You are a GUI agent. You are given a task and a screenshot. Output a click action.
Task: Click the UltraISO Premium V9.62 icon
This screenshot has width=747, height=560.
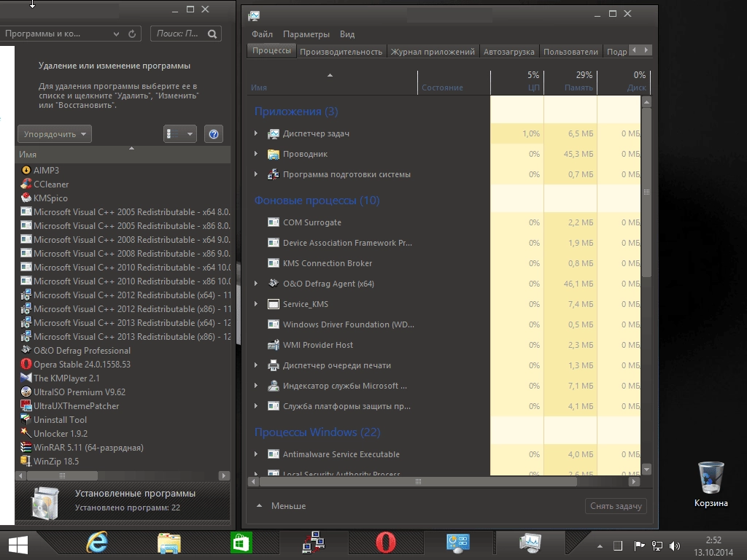pyautogui.click(x=26, y=392)
